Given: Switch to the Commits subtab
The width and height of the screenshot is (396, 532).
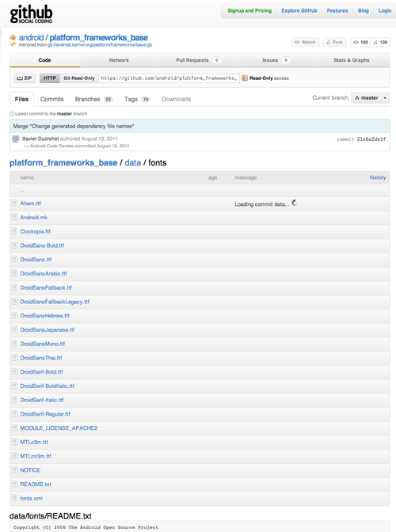Looking at the screenshot, I should tap(52, 99).
